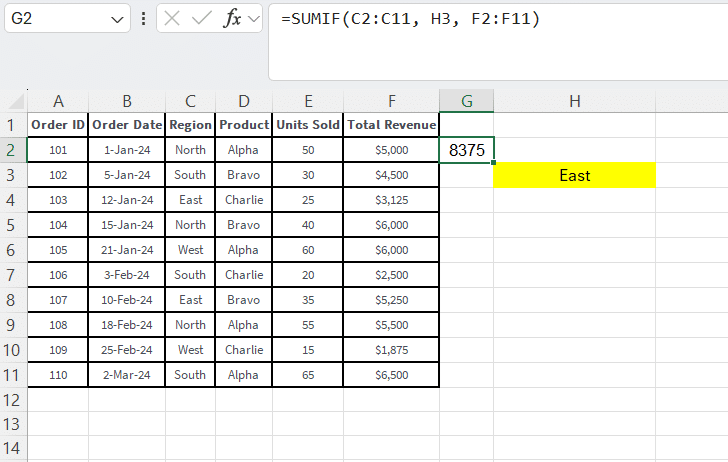This screenshot has height=462, width=728.
Task: Select row 11 header
Action: 13,375
